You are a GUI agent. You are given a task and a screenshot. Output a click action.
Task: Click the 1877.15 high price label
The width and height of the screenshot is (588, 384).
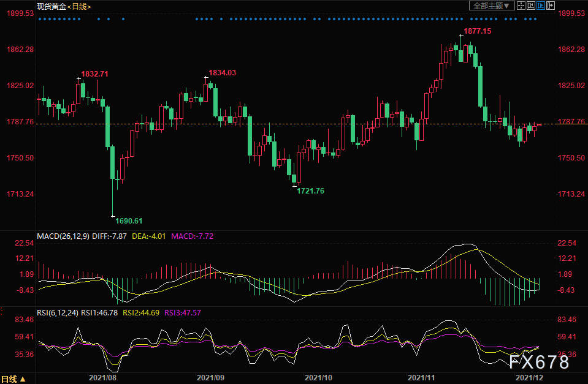coord(478,31)
